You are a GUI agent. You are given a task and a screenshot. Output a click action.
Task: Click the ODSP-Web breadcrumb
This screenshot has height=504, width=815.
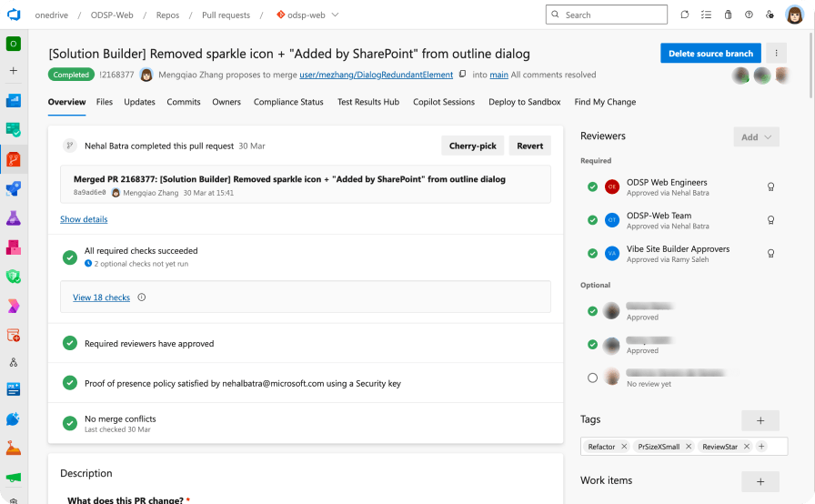click(112, 15)
